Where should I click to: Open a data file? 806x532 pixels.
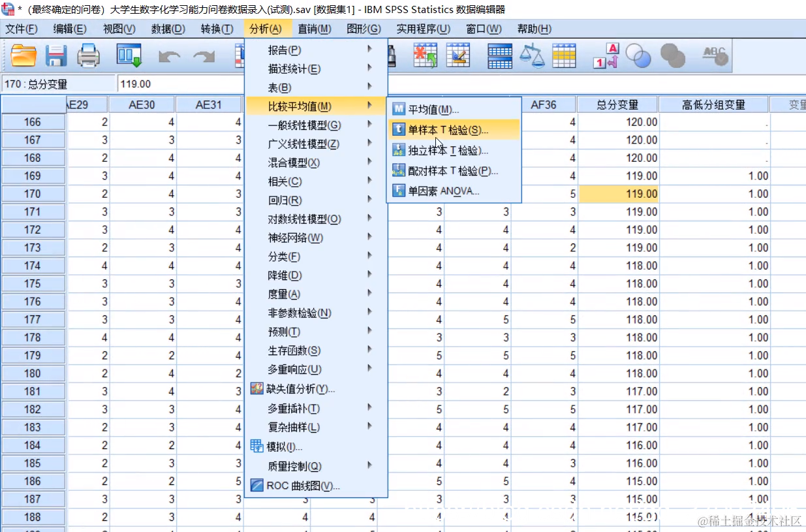pyautogui.click(x=23, y=55)
